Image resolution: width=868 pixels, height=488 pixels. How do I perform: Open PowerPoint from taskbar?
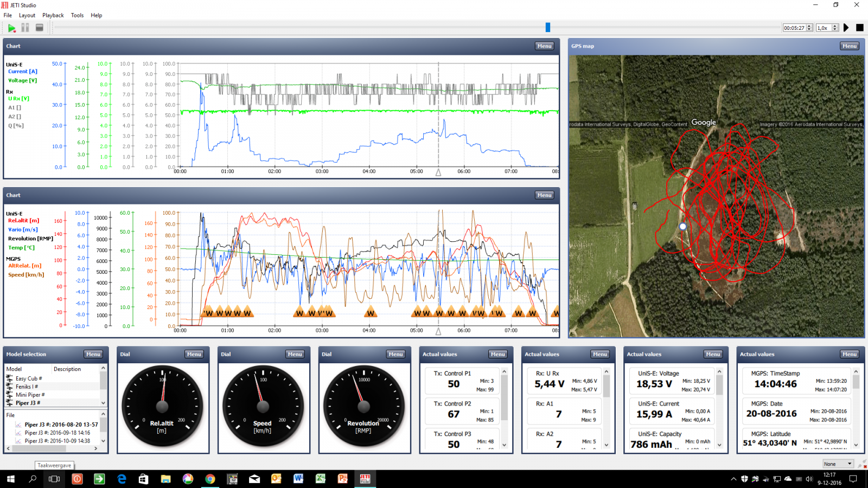343,479
